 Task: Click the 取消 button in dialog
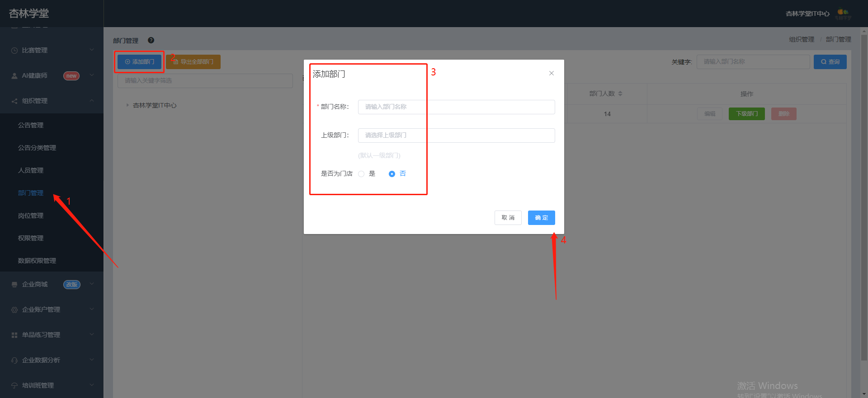(x=508, y=218)
